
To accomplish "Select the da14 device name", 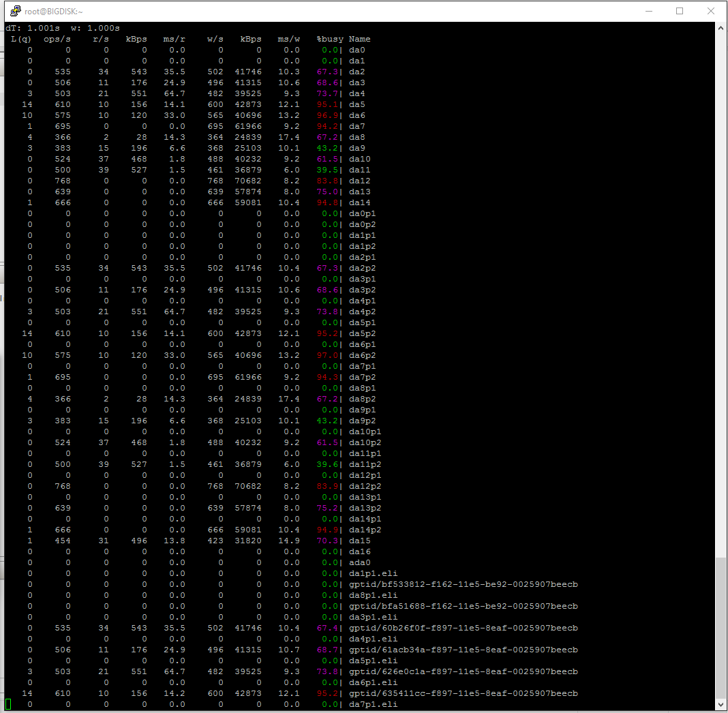I will (x=360, y=203).
